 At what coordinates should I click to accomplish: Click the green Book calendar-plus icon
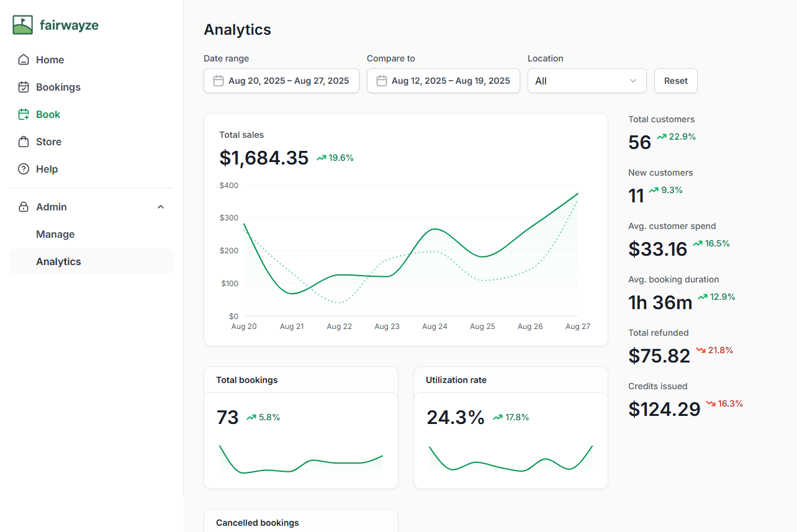(x=24, y=115)
